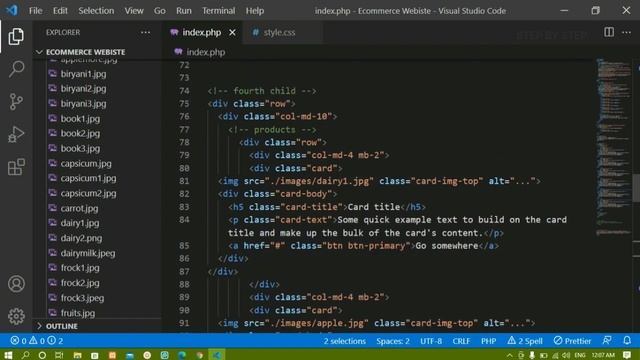Viewport: 640px width, 360px height.
Task: Open capsicum.jpg in explorer
Action: click(86, 164)
